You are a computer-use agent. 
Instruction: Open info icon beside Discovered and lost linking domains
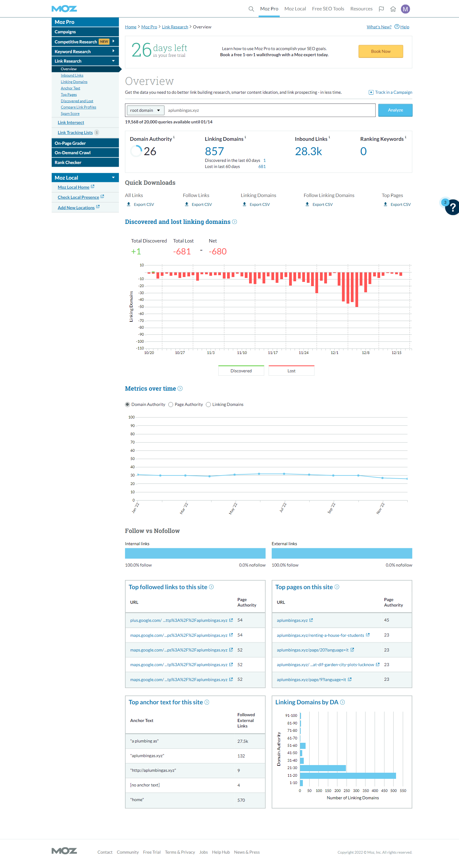point(234,222)
